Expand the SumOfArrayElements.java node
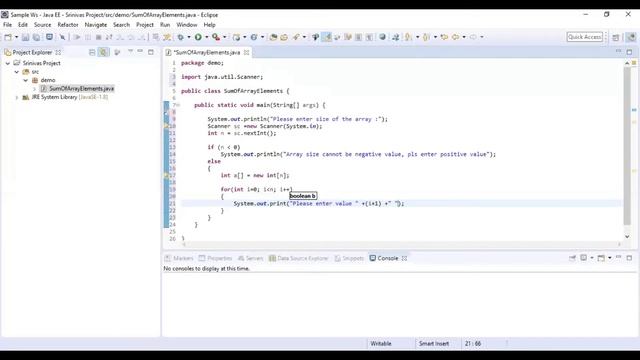This screenshot has height=360, width=640. coord(34,89)
